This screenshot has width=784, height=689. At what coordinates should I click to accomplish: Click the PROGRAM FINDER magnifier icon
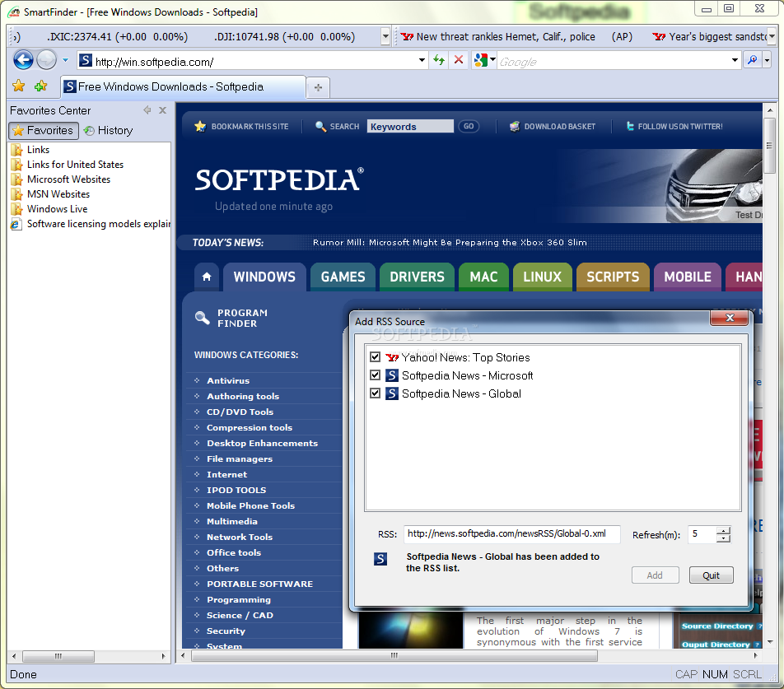(202, 318)
